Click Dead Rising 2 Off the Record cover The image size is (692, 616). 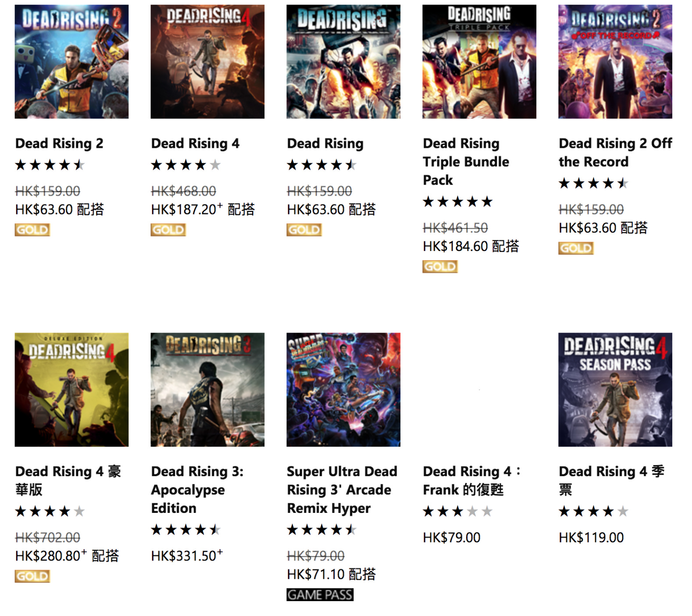(x=615, y=61)
